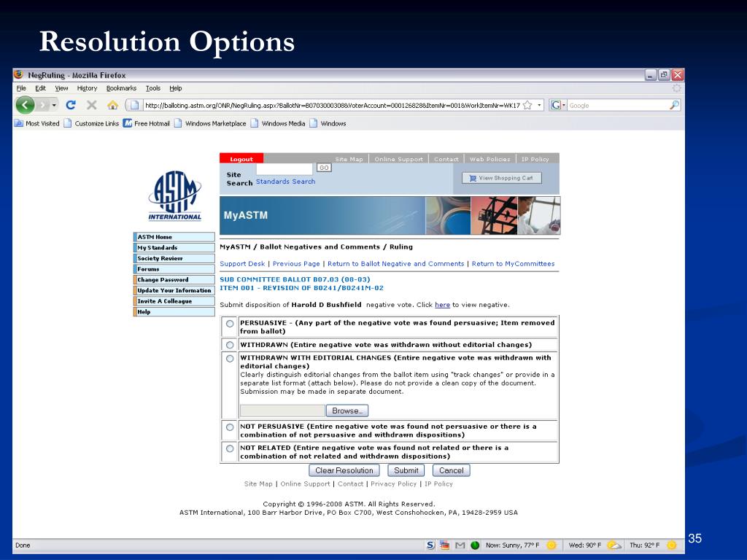The image size is (747, 560).
Task: Open Online Support in the top bar
Action: (x=399, y=159)
